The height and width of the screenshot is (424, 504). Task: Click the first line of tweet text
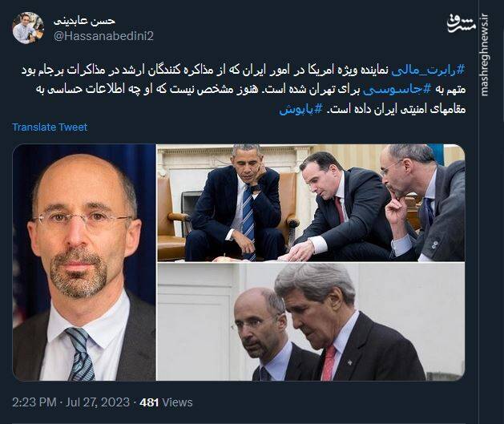(x=244, y=70)
